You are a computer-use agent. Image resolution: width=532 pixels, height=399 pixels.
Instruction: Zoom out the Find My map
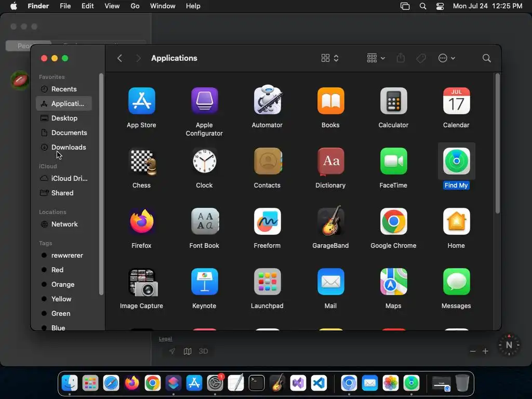click(x=473, y=351)
